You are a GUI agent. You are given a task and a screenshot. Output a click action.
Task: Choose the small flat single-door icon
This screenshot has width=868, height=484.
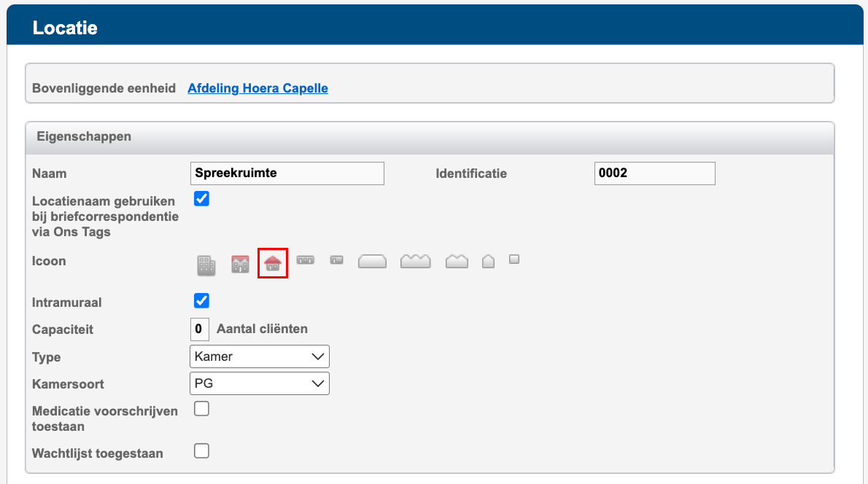pos(336,259)
